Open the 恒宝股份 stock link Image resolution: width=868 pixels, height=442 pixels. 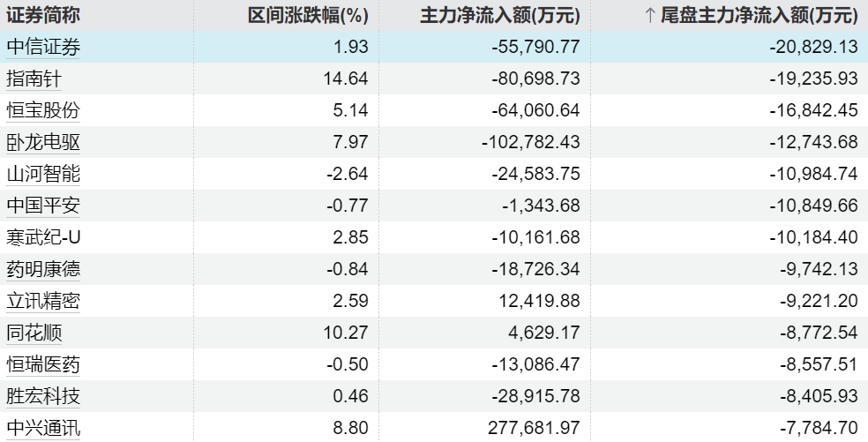coord(43,110)
